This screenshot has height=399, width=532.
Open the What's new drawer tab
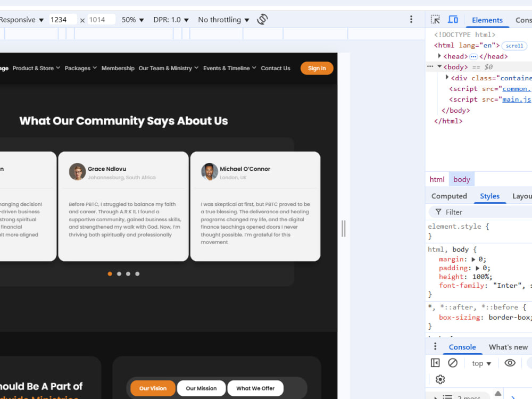(508, 347)
